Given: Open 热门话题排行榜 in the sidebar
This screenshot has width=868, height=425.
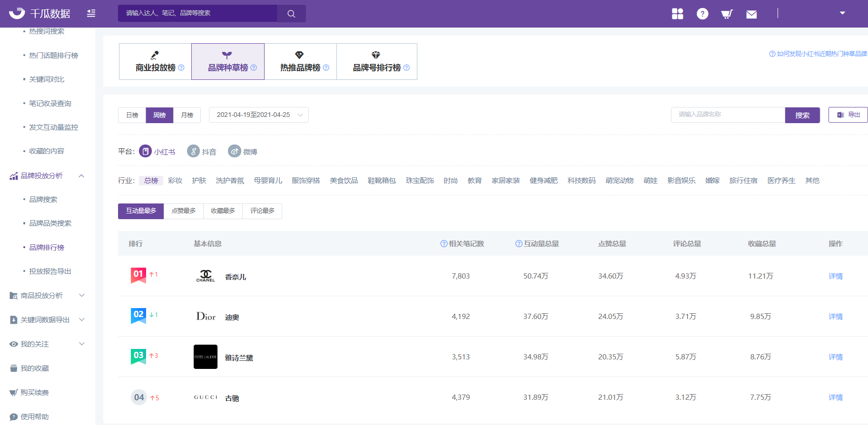Looking at the screenshot, I should (54, 56).
